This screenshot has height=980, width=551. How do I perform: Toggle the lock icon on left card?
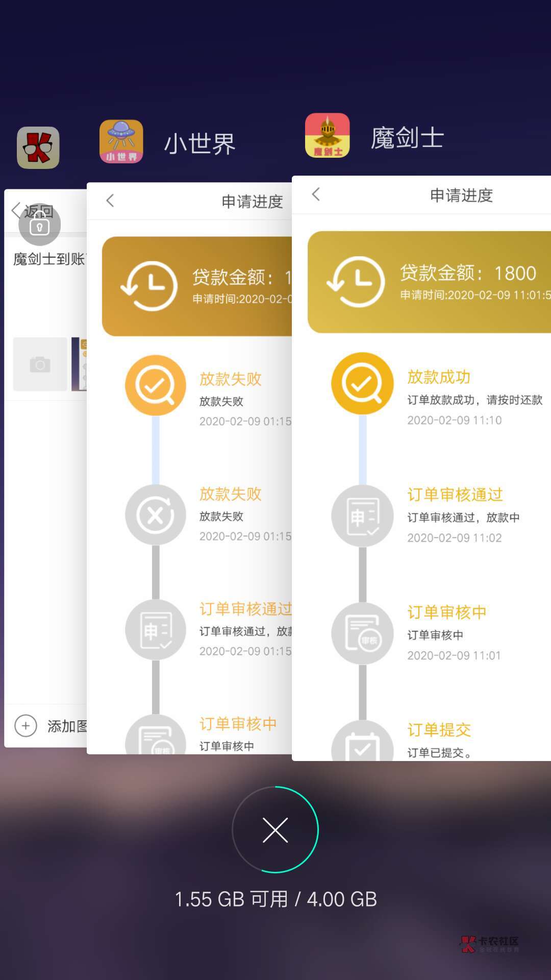(x=39, y=225)
